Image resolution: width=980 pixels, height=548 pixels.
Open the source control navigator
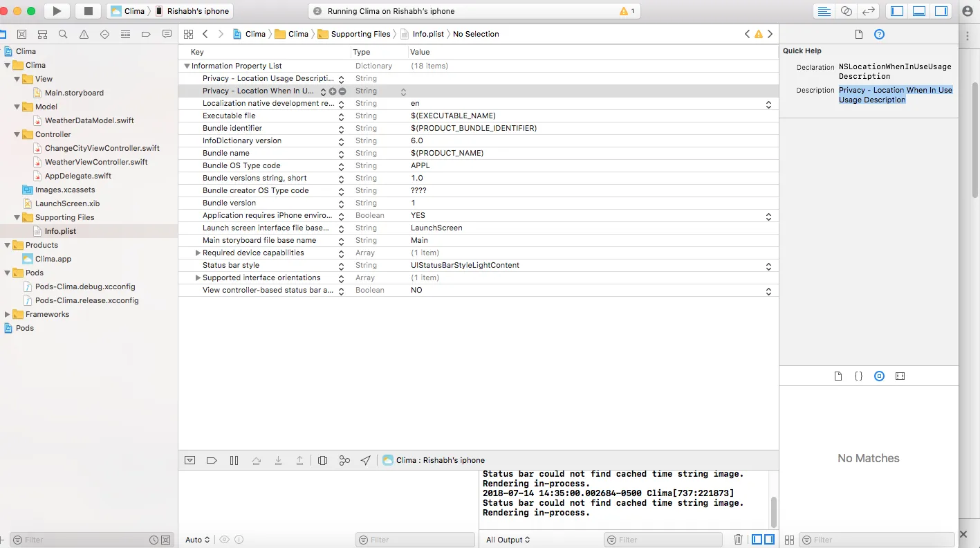[21, 34]
